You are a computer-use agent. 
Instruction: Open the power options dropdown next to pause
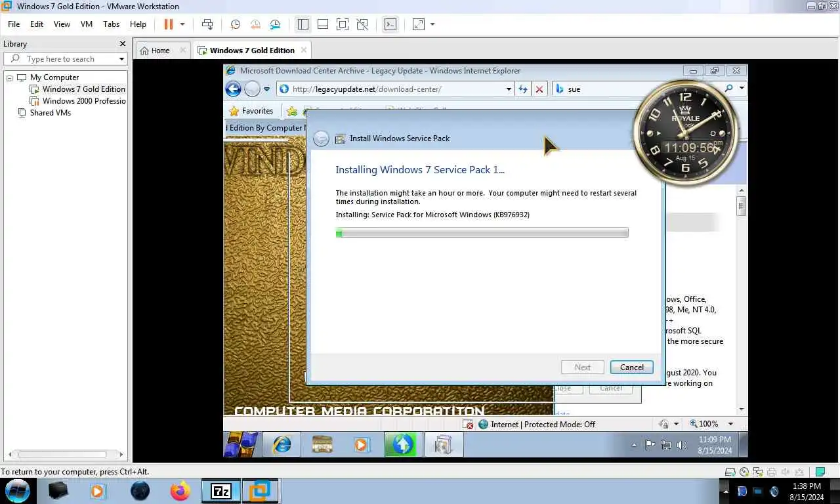[182, 24]
